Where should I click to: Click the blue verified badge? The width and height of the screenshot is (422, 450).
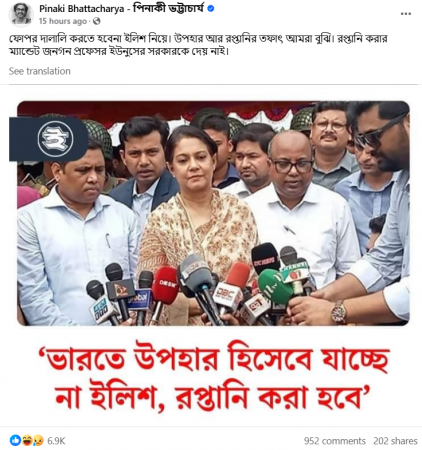[x=211, y=9]
